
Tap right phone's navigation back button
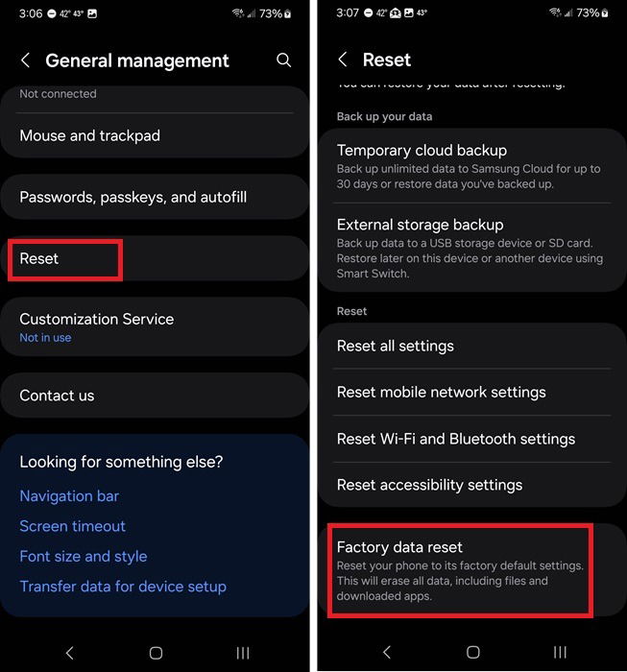(387, 652)
